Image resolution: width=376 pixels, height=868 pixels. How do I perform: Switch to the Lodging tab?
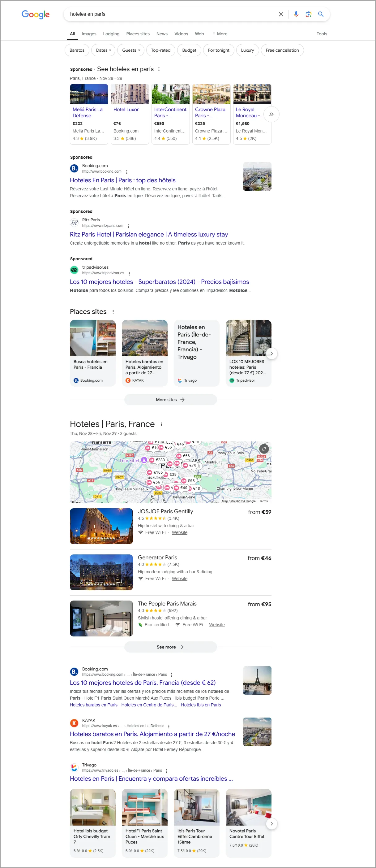111,34
